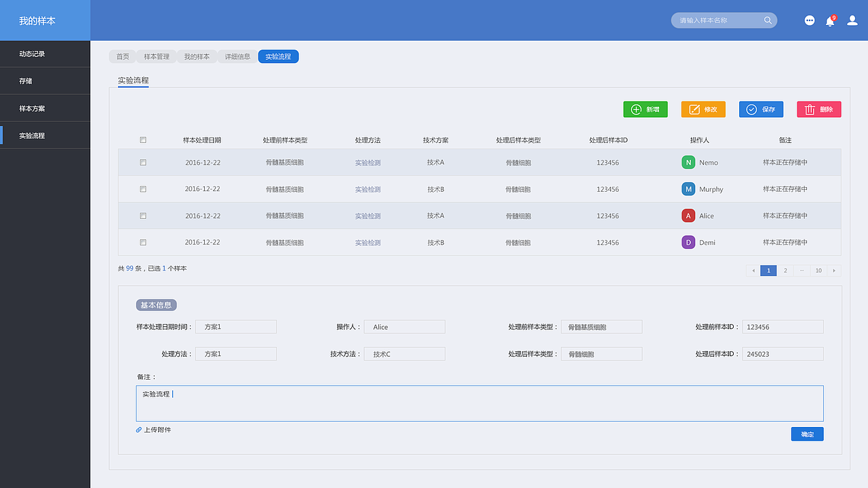The width and height of the screenshot is (868, 488).
Task: Open the 详细信息 breadcrumb tab
Action: pyautogui.click(x=238, y=57)
